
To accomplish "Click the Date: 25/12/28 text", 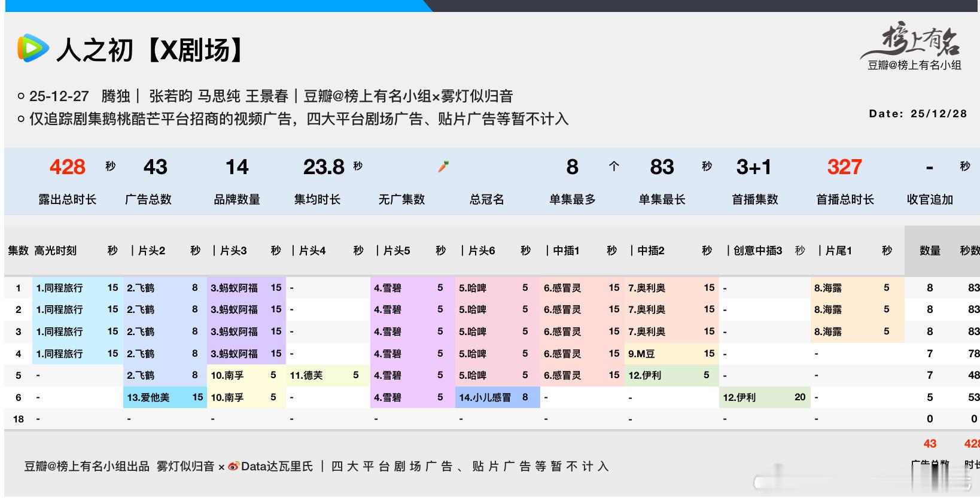I will click(x=918, y=114).
